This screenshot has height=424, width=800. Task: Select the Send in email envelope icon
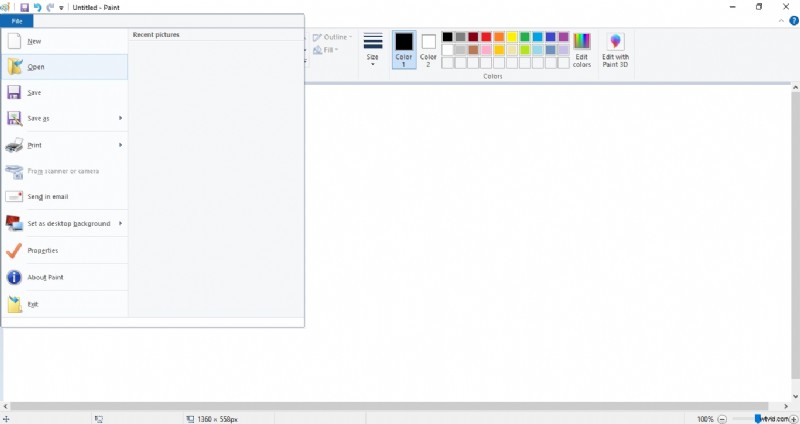pos(14,197)
